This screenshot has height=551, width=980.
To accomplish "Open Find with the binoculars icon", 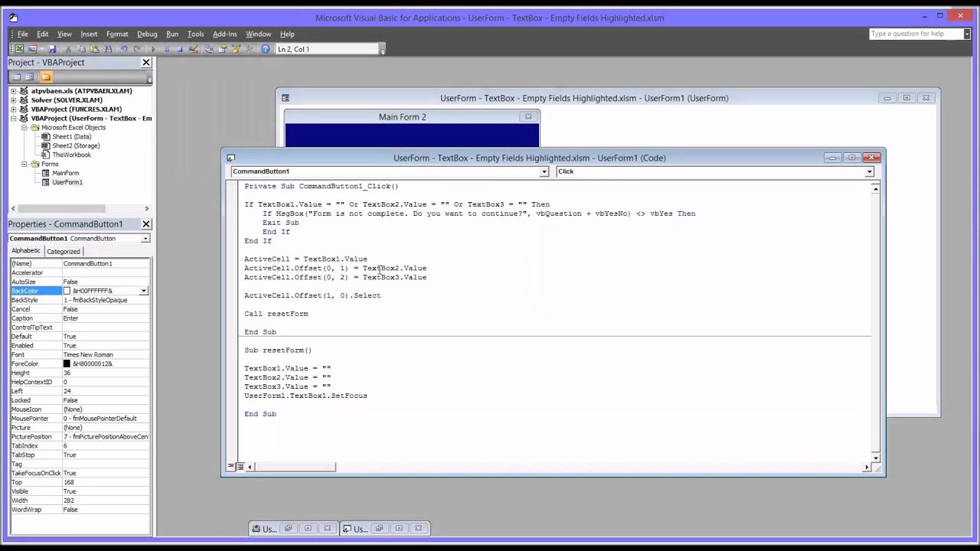I will pyautogui.click(x=107, y=49).
